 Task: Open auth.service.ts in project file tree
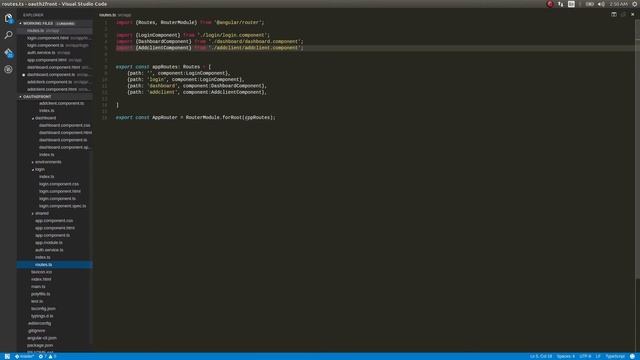point(49,250)
